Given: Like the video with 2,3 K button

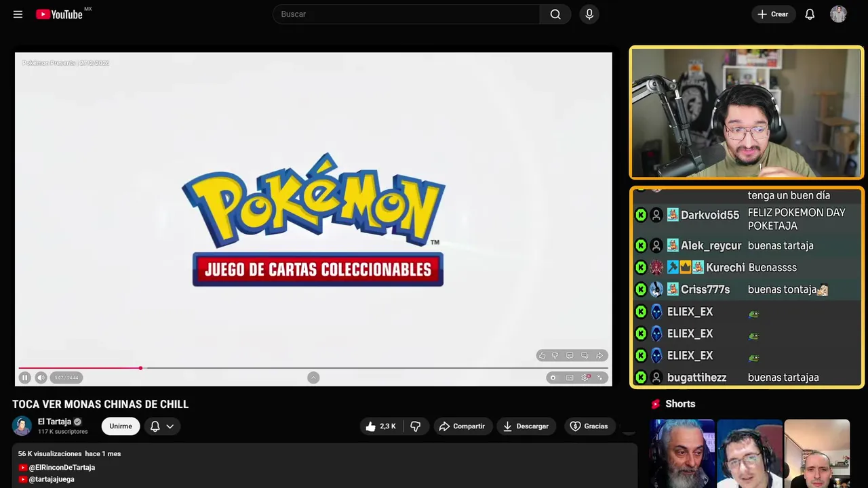Looking at the screenshot, I should pos(380,426).
